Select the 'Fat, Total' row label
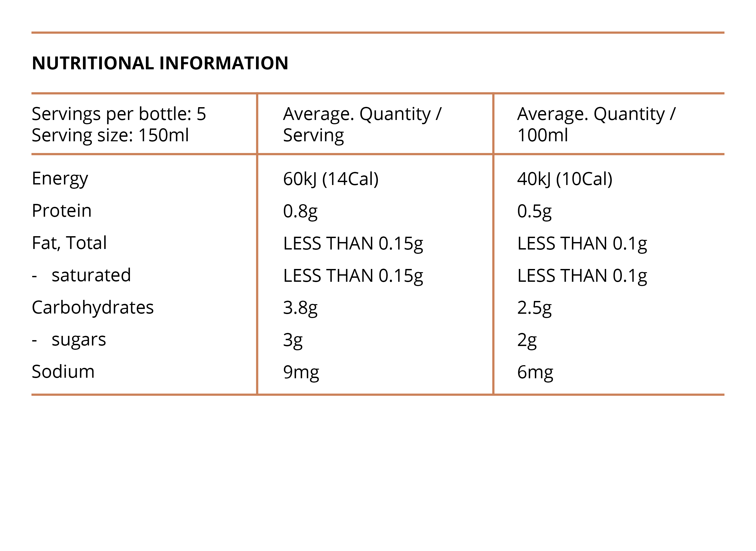This screenshot has width=756, height=551. (69, 243)
